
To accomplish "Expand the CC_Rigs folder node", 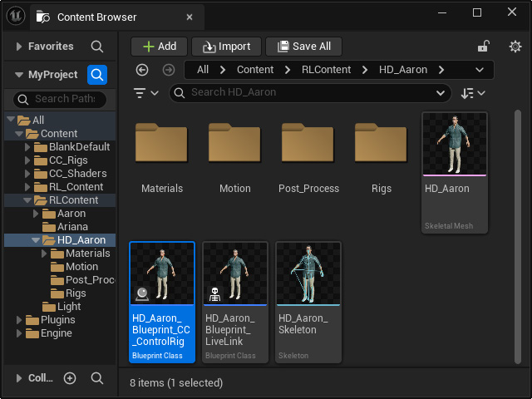I will [x=27, y=160].
